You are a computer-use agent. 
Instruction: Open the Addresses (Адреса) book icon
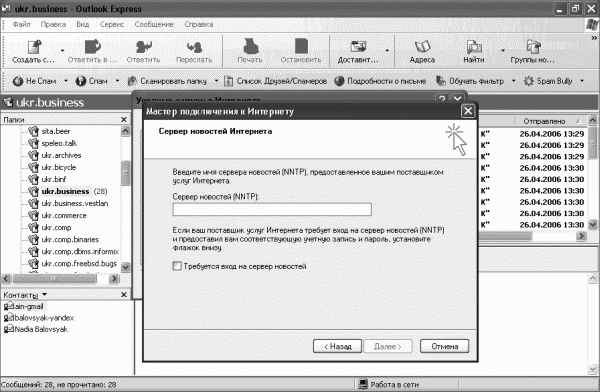422,47
